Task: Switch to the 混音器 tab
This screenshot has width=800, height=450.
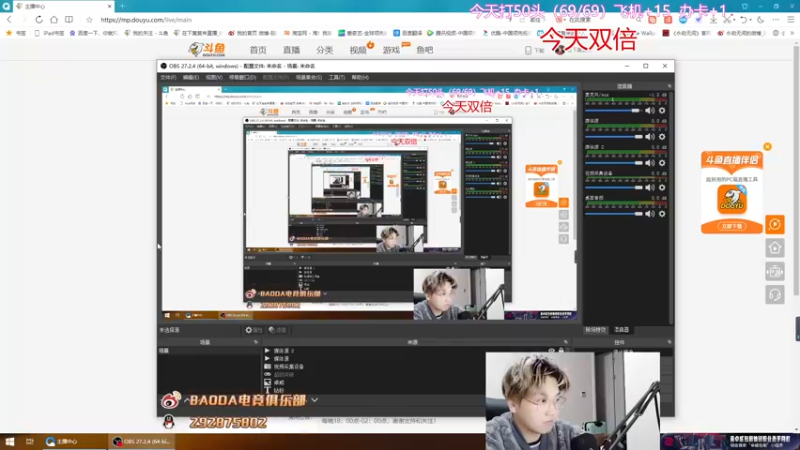Action: 621,330
